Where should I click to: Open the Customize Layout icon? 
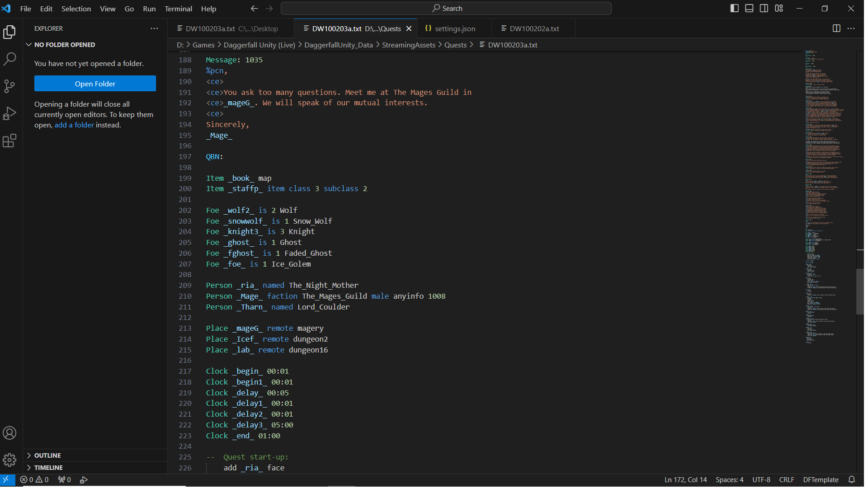click(779, 9)
